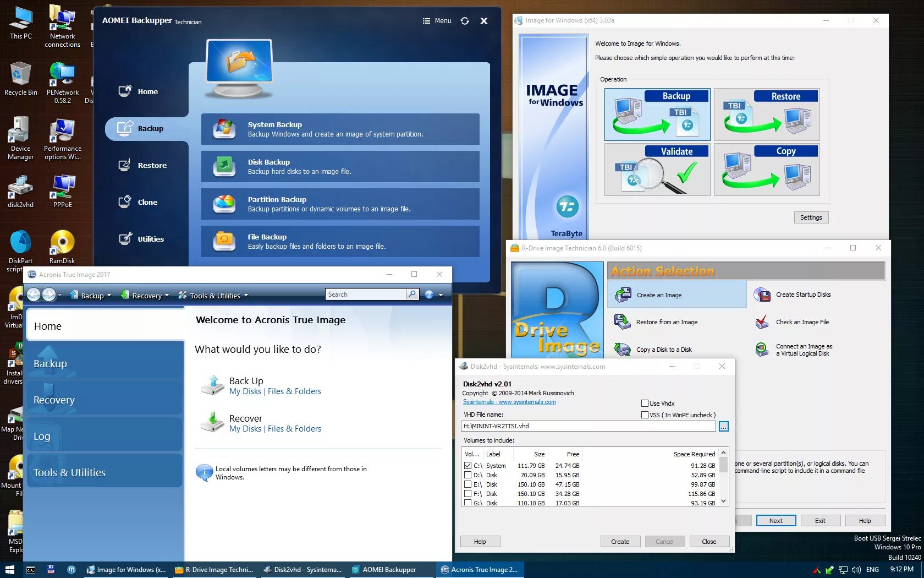Click Next button in R-Drive Image
The image size is (924, 578).
(x=776, y=521)
